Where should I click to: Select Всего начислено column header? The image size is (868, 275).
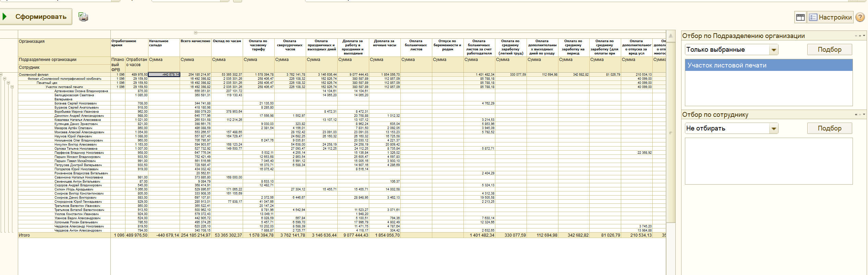pyautogui.click(x=195, y=48)
